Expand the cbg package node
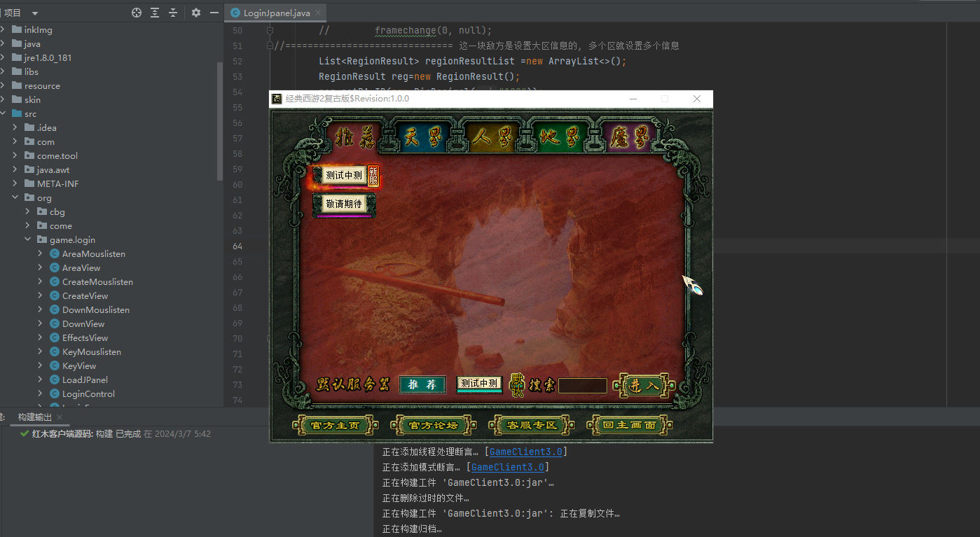Screen dimensions: 980x537 pyautogui.click(x=28, y=211)
